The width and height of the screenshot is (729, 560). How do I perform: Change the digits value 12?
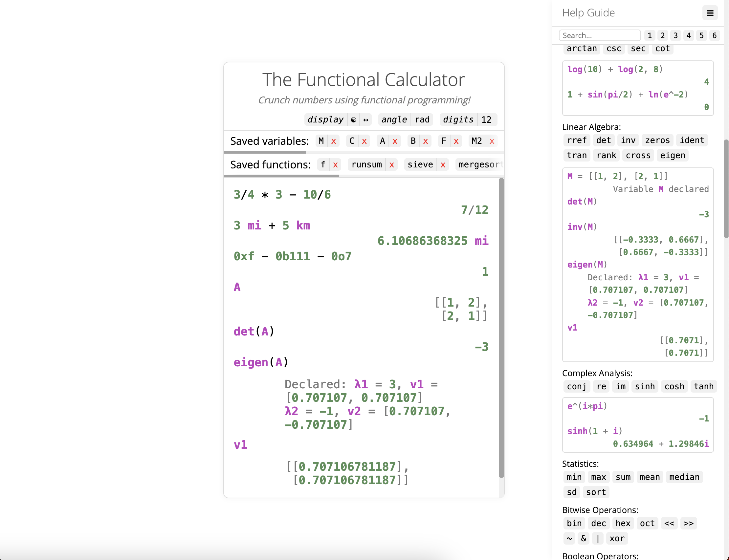(x=486, y=120)
